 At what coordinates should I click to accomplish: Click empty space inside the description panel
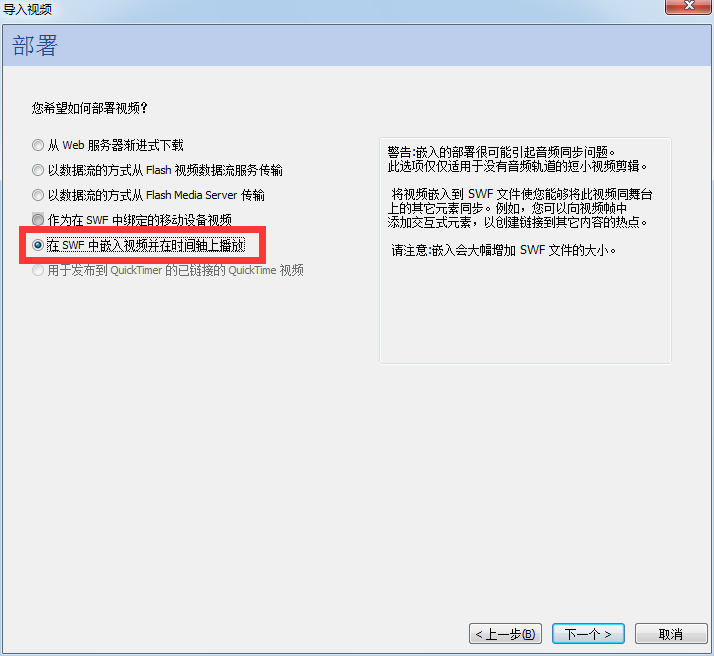coord(525,314)
